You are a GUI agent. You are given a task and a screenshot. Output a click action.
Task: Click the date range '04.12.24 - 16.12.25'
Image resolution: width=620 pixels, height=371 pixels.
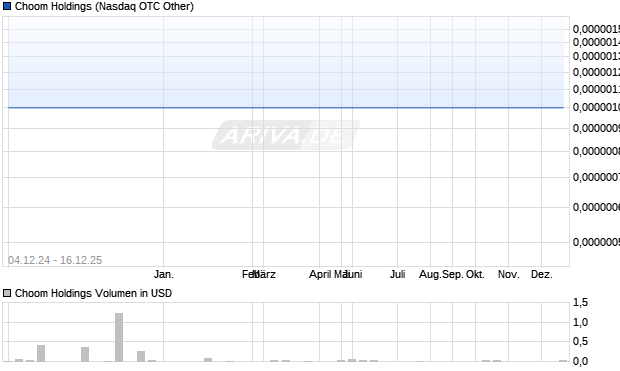click(x=55, y=260)
